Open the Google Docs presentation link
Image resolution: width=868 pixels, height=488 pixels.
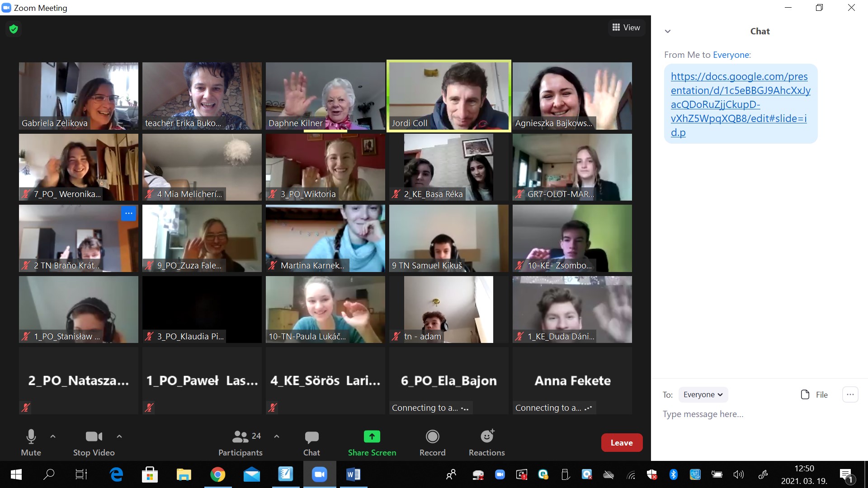pos(740,104)
